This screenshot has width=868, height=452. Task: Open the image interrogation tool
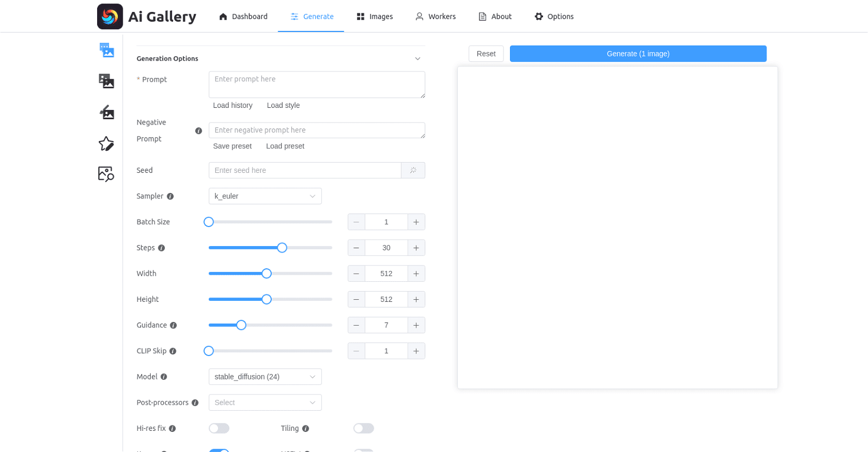[x=106, y=174]
